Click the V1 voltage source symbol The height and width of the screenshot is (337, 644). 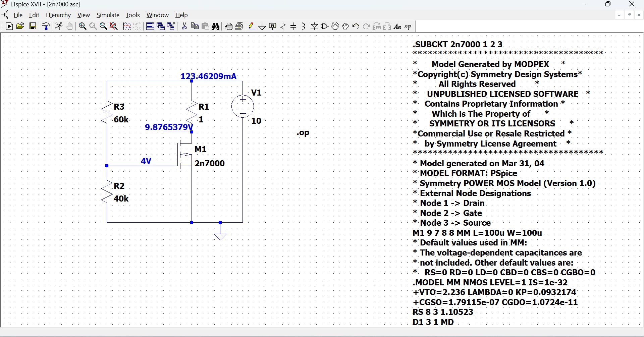243,106
